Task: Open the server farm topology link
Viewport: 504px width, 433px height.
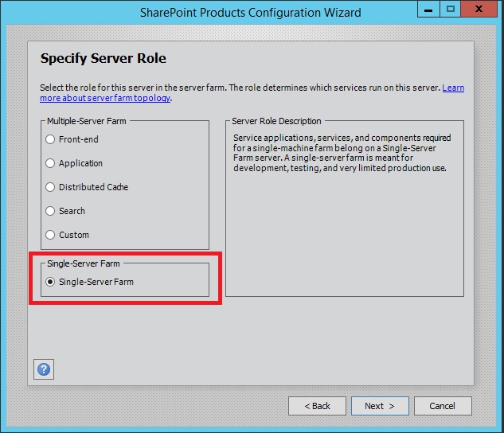Action: click(105, 98)
